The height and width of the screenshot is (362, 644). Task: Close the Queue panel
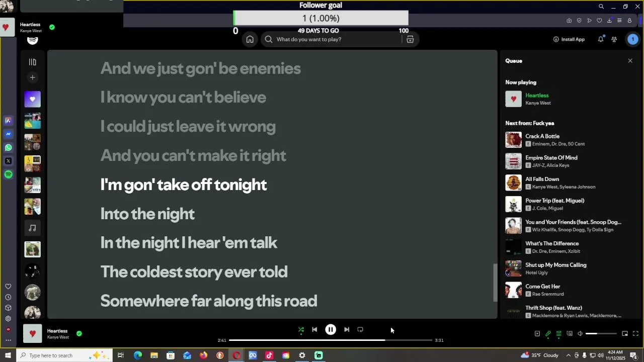(x=630, y=61)
